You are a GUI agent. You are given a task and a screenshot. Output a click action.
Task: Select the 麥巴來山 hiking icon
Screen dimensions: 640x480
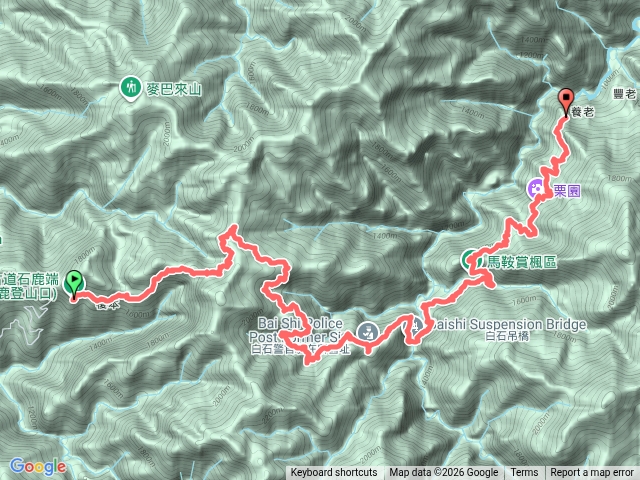point(131,89)
